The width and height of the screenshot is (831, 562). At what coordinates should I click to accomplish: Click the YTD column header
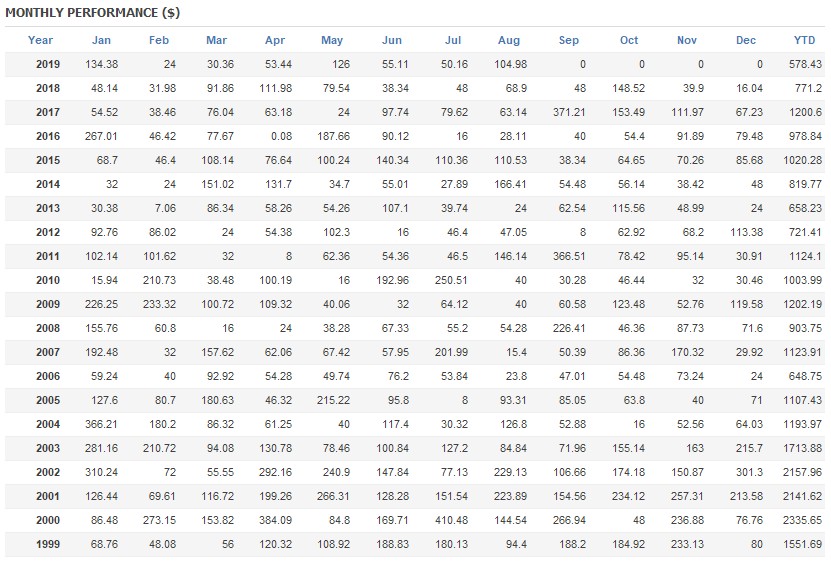[x=804, y=40]
